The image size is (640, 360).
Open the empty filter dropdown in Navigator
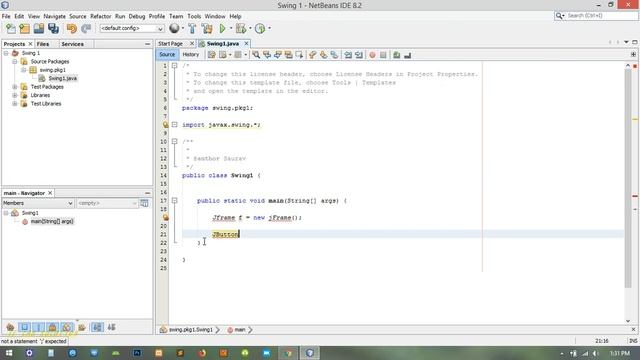[107, 203]
